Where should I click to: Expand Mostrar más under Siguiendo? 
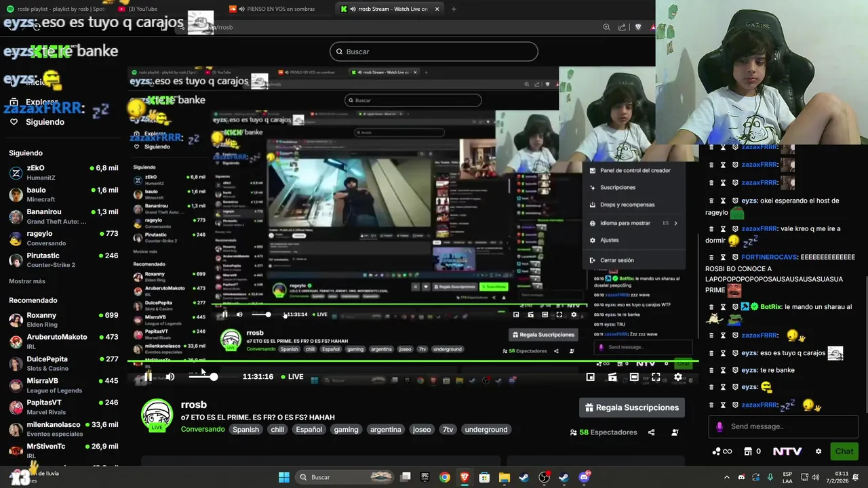[27, 281]
